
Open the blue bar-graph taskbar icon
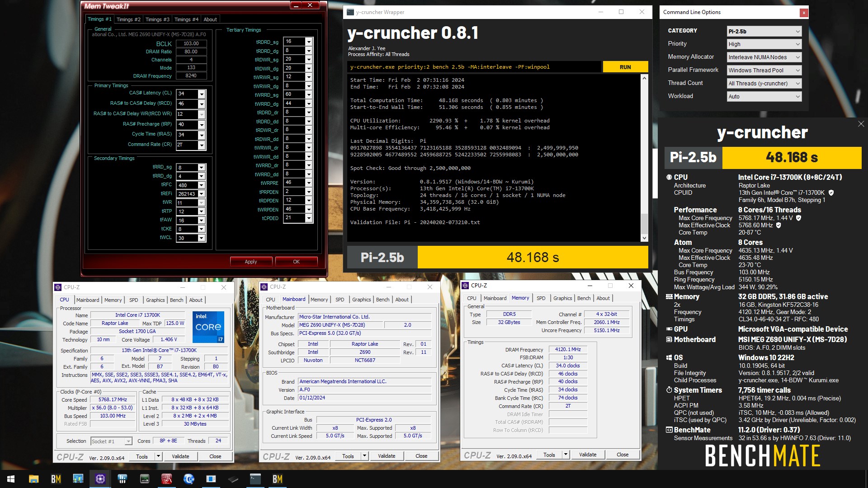(122, 479)
